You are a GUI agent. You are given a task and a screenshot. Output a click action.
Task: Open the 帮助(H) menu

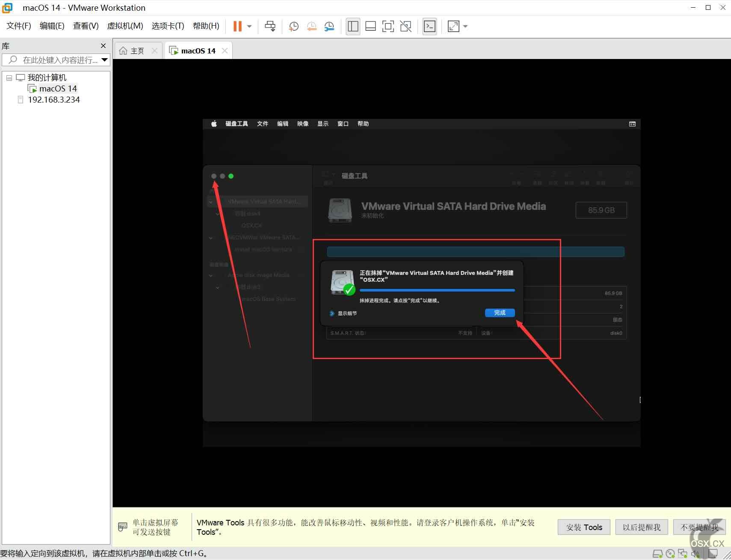click(x=206, y=26)
